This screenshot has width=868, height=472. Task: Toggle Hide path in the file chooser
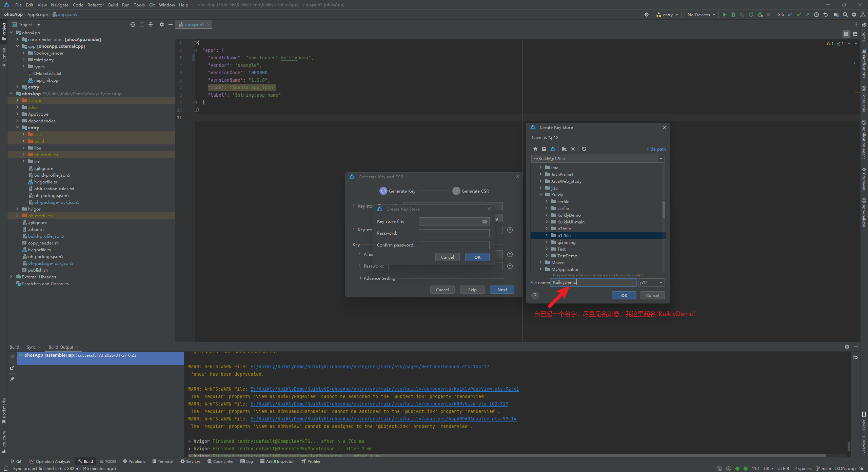click(x=656, y=149)
